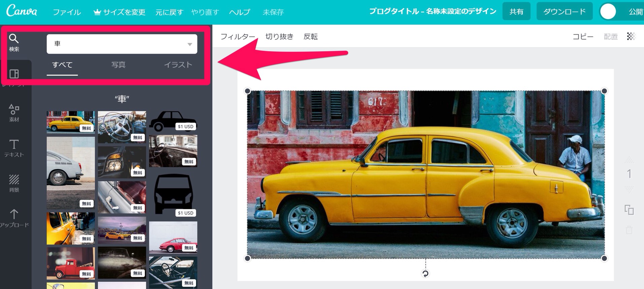Click the search field containing 車
This screenshot has height=289, width=644.
coord(122,44)
